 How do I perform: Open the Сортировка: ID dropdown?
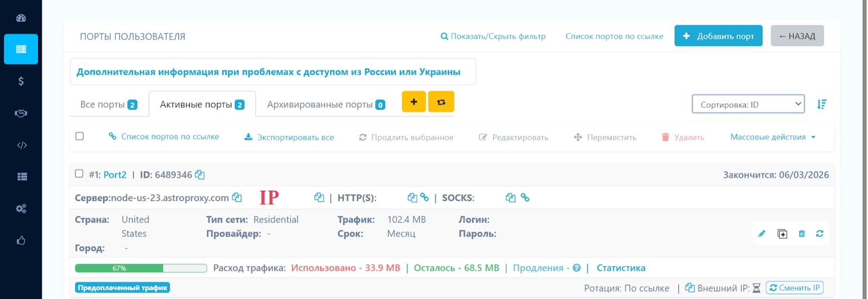748,104
